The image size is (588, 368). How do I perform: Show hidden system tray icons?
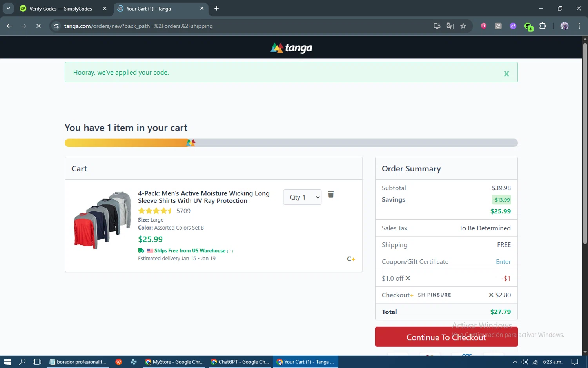[515, 362]
